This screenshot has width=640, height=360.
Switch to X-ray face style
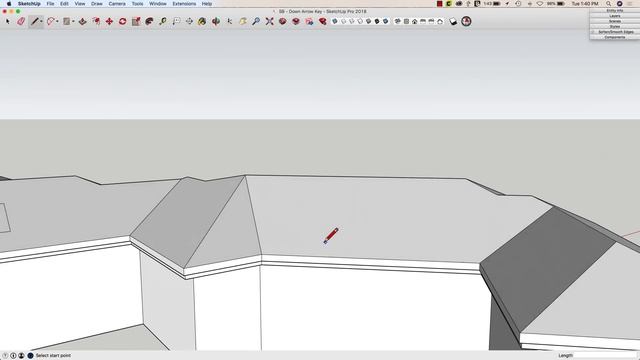(x=335, y=21)
